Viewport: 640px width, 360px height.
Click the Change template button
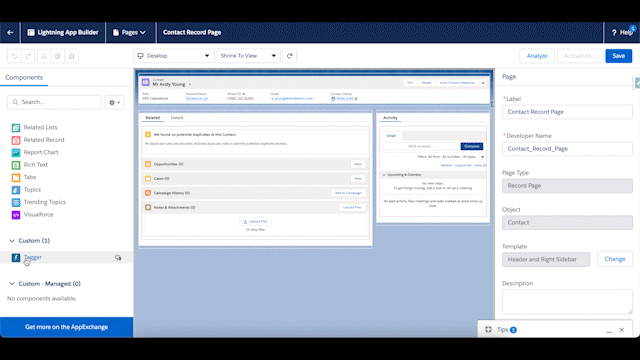(x=615, y=259)
